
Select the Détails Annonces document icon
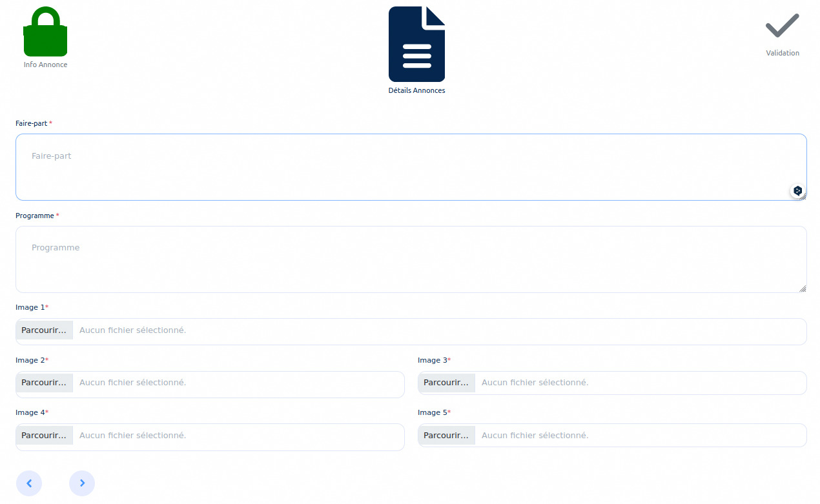click(416, 45)
